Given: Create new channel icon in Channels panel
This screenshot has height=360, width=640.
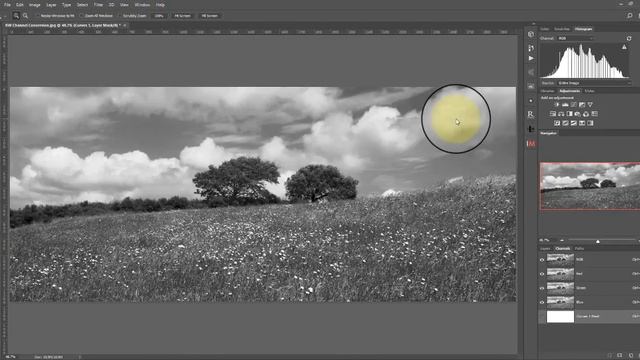Looking at the screenshot, I should pos(630,355).
